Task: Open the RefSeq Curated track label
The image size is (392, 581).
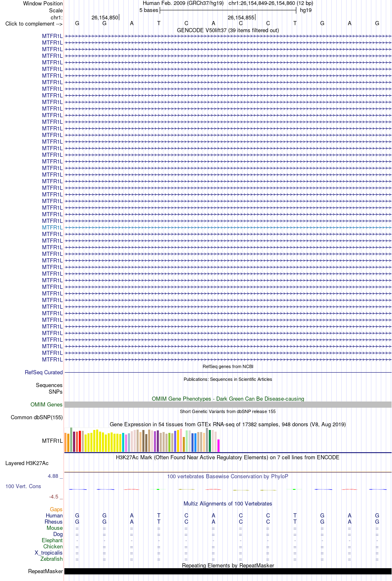Action: 44,372
